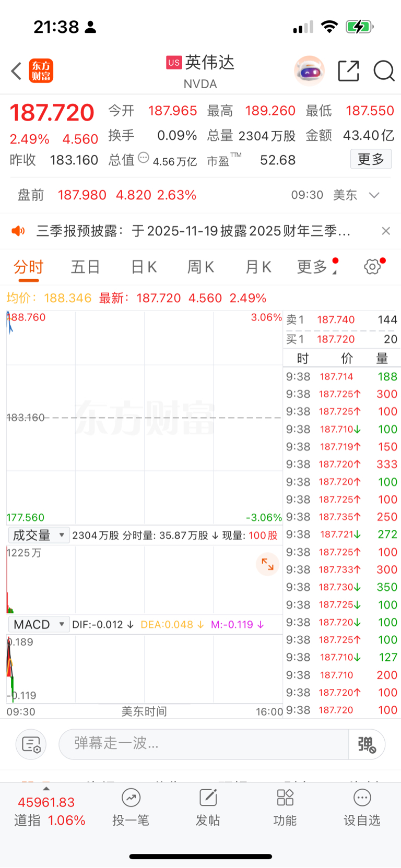Tap the trade row with volume 333

[342, 464]
